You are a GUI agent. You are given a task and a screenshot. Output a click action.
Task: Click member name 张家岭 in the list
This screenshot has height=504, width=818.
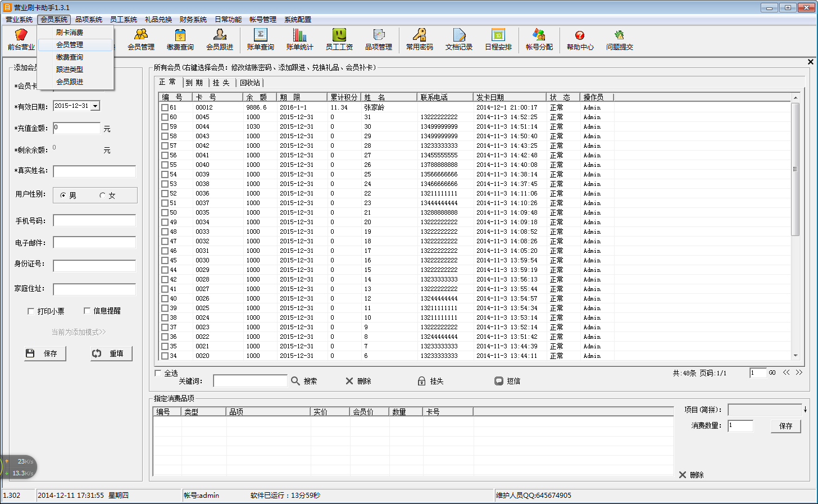[374, 107]
